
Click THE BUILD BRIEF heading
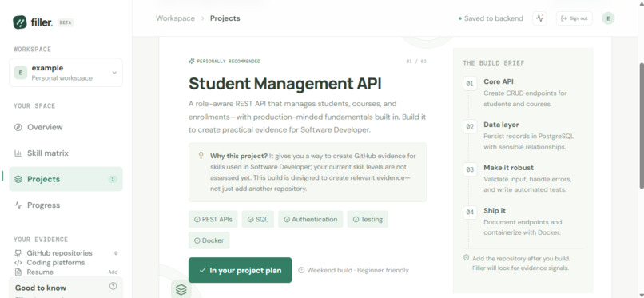tap(494, 63)
